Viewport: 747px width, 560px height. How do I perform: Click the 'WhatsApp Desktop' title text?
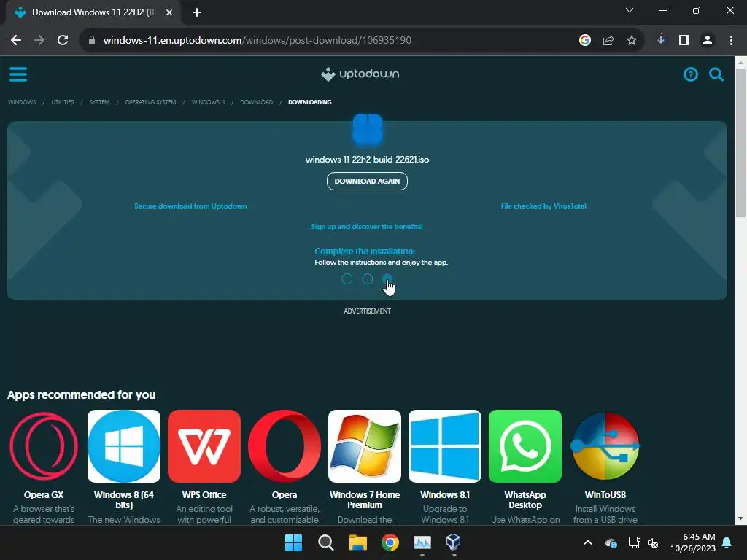pyautogui.click(x=525, y=500)
